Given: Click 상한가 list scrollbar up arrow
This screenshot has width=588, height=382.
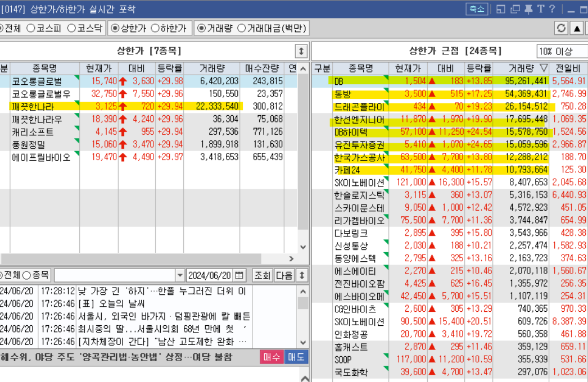Looking at the screenshot, I should 304,69.
